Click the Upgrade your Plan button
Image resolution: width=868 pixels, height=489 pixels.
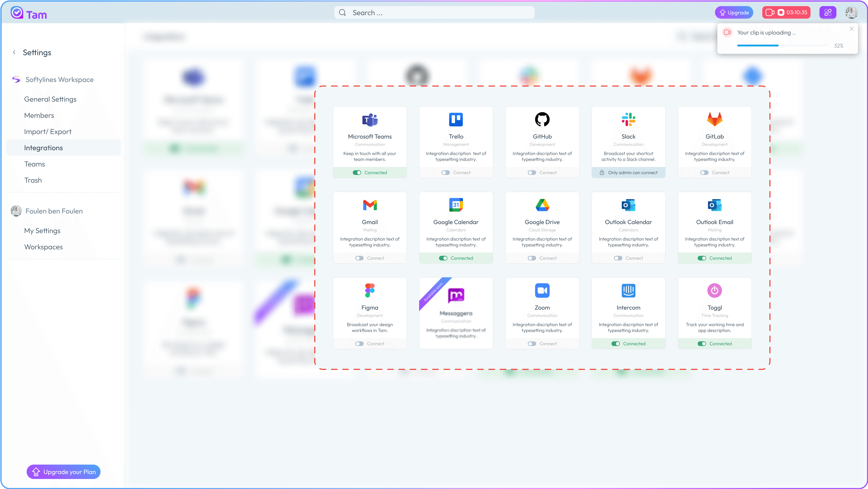click(x=63, y=472)
